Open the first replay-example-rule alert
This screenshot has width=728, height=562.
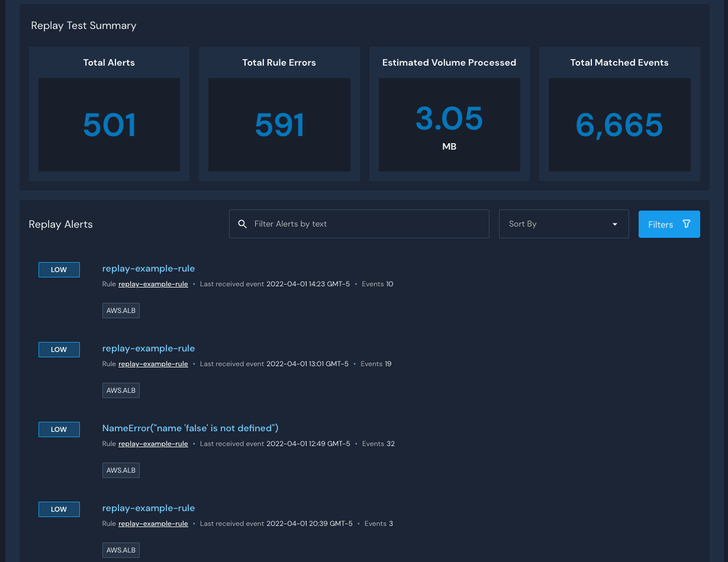click(x=149, y=268)
